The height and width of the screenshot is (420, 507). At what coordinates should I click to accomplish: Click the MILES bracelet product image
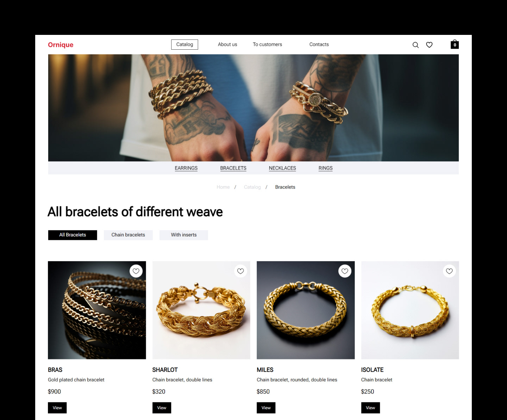(x=306, y=310)
